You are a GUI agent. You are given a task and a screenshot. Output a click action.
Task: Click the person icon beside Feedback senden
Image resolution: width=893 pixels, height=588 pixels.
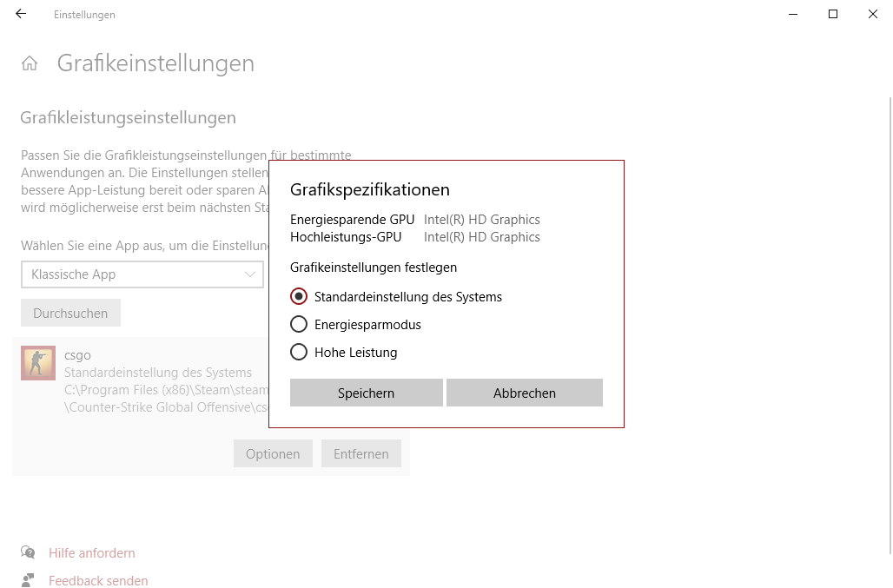point(28,581)
